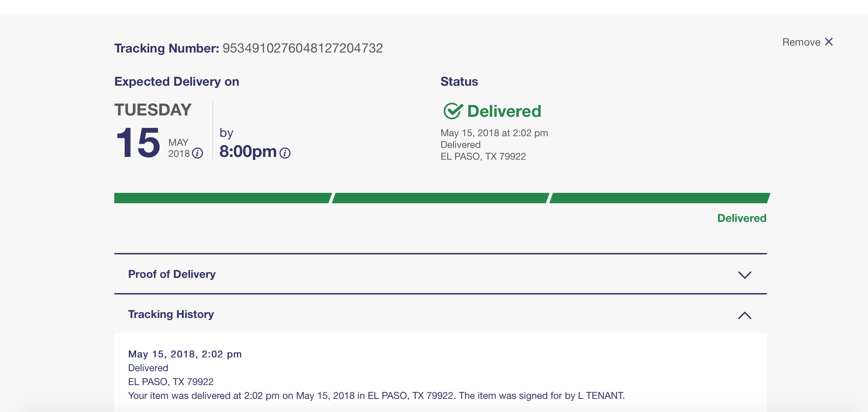Open the Proof of Delivery section header
868x412 pixels.
pos(440,274)
